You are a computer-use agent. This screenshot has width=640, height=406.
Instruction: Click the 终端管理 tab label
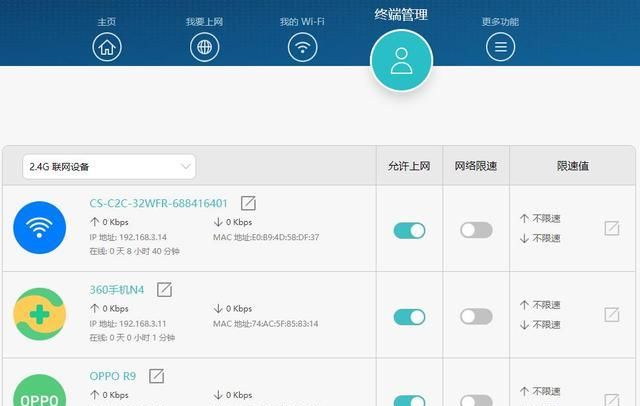coord(401,15)
